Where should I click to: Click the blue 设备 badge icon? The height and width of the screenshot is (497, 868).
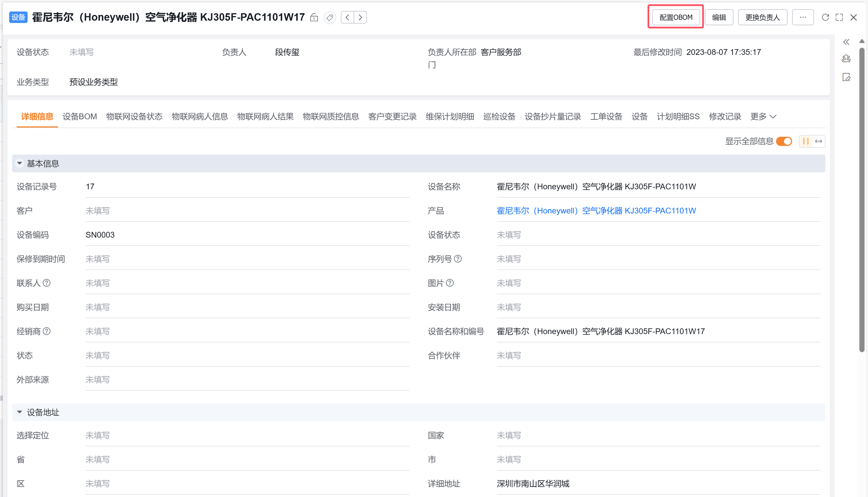(18, 18)
